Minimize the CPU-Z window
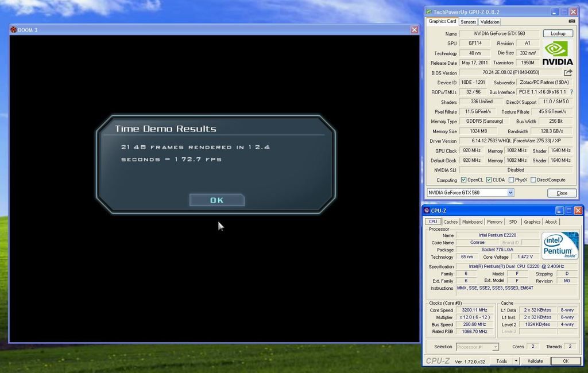Image resolution: width=588 pixels, height=373 pixels. click(x=559, y=211)
